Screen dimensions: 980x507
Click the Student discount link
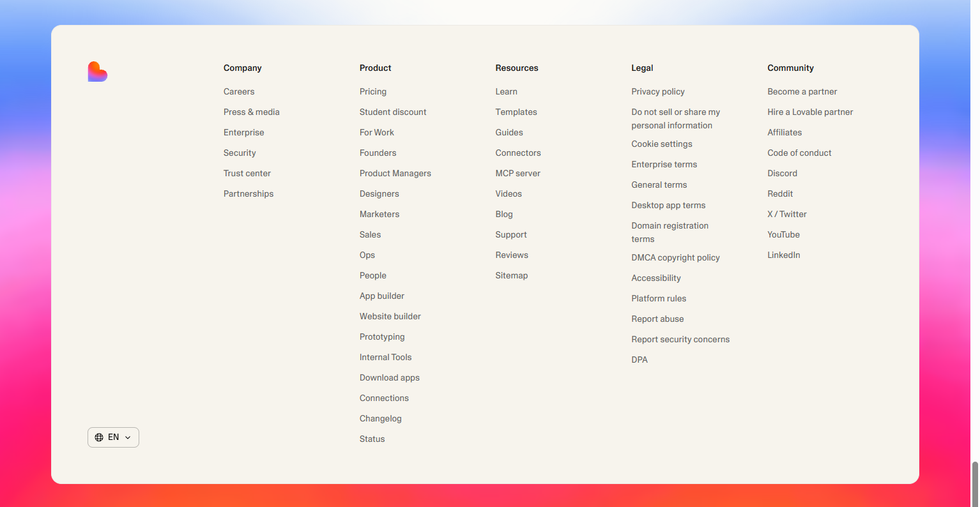point(393,112)
